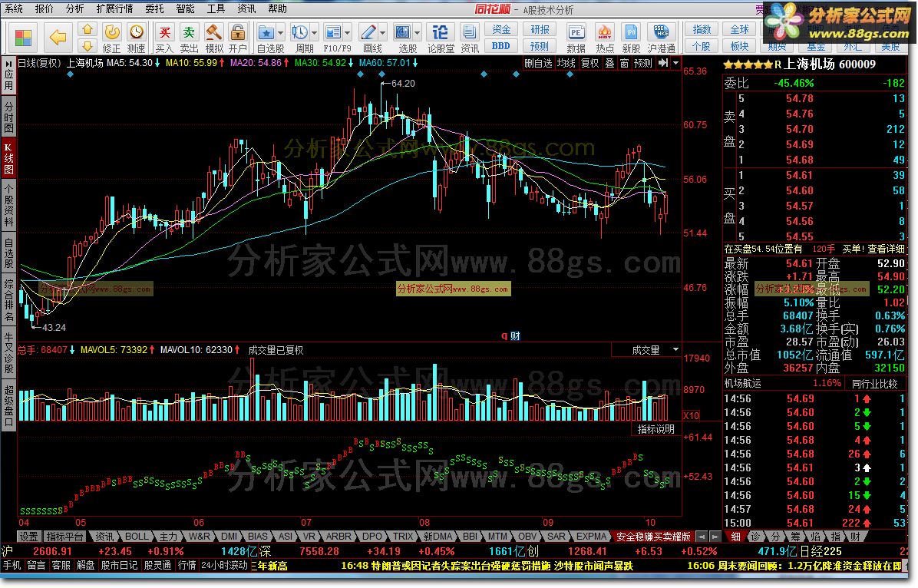918x588 pixels.
Task: Switch to the 牛叉诊股 sidebar tab
Action: 8,353
